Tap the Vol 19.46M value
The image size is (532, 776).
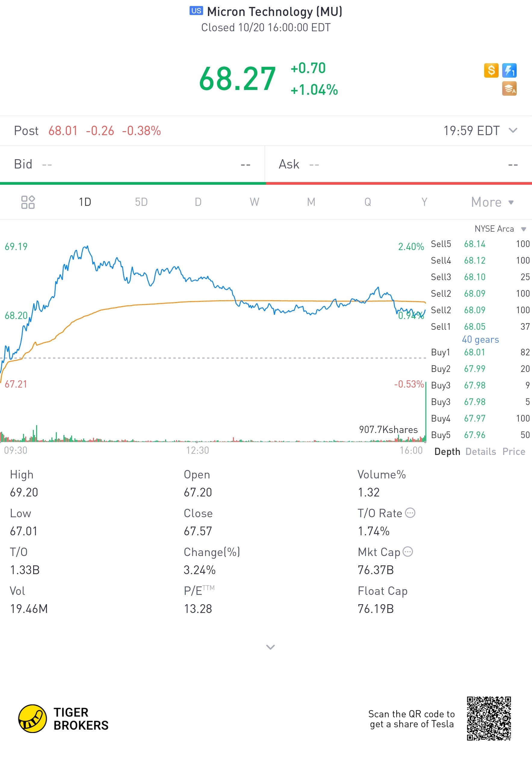tap(29, 609)
